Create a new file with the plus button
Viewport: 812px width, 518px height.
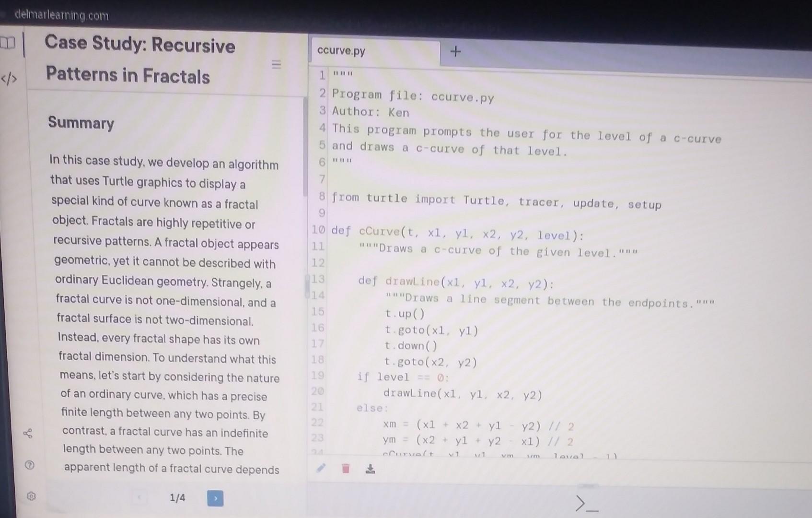pos(455,51)
